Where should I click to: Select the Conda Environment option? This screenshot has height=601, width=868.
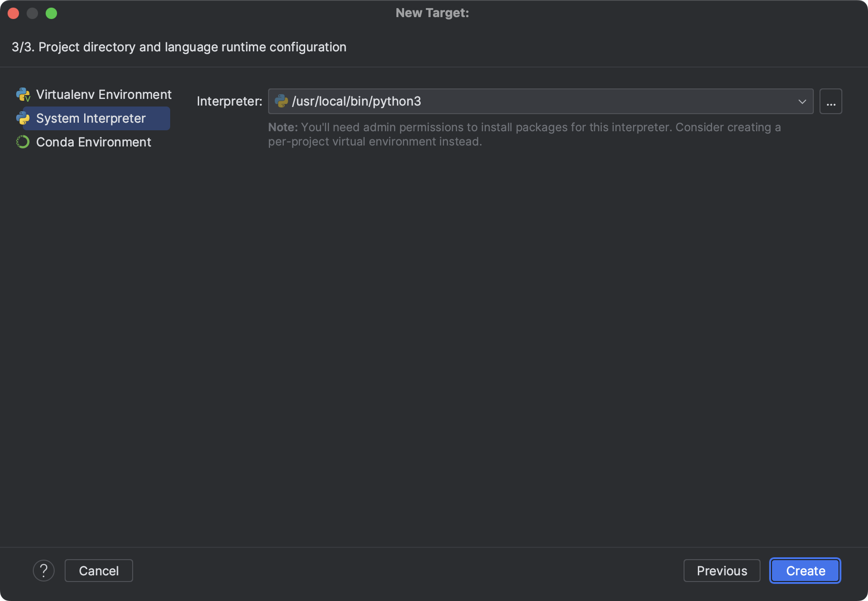93,142
